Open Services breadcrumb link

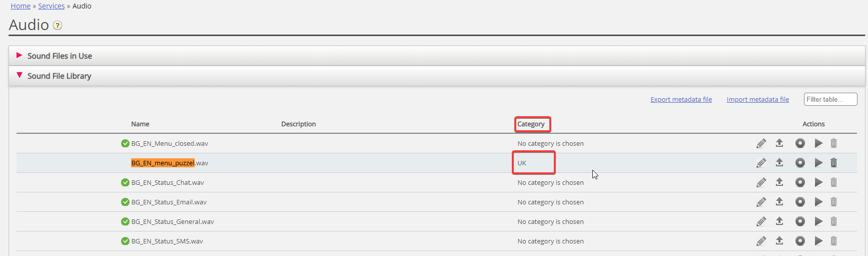point(52,6)
